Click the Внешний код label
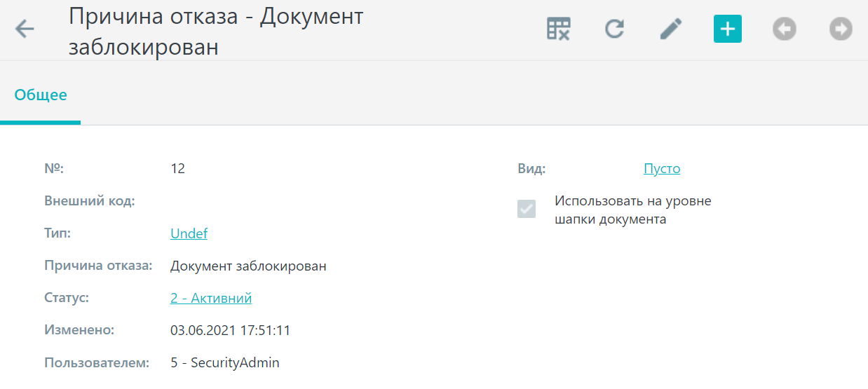The width and height of the screenshot is (868, 389). point(90,201)
